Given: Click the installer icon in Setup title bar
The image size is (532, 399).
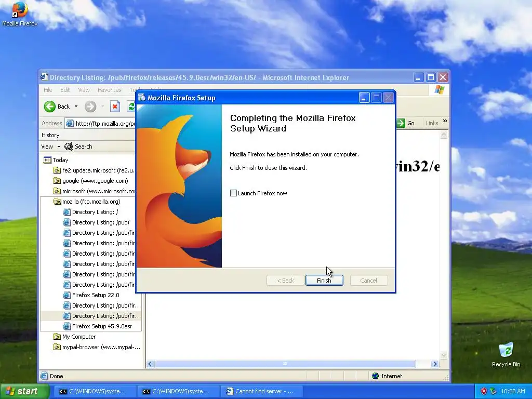Looking at the screenshot, I should pyautogui.click(x=141, y=98).
